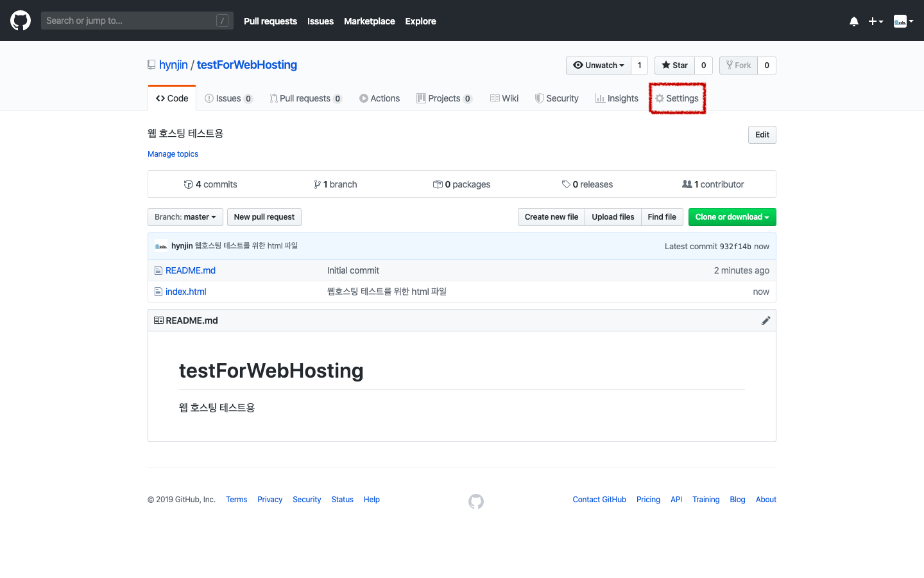Focus the Search or jump to field
924x578 pixels.
137,21
